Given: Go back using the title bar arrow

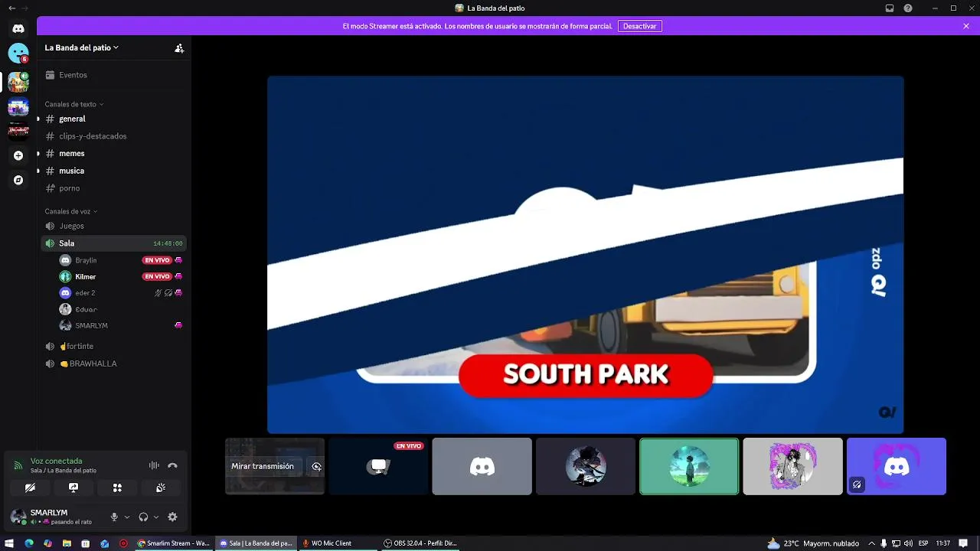Looking at the screenshot, I should 11,8.
